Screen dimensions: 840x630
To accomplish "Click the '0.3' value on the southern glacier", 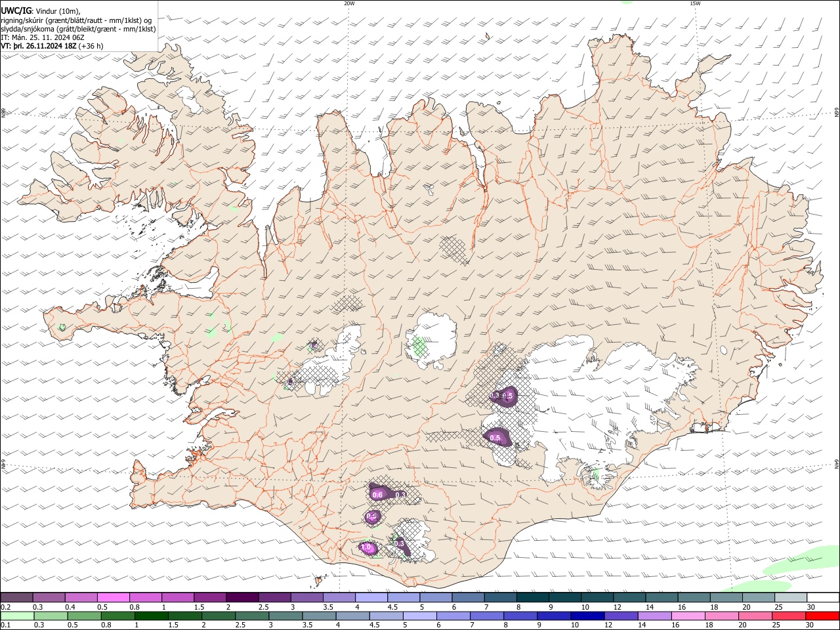I will click(x=399, y=543).
